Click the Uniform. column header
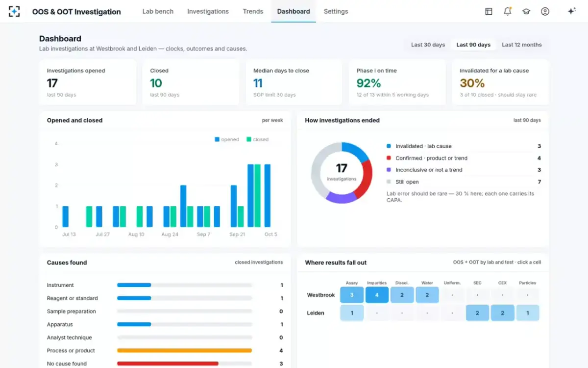 [452, 283]
